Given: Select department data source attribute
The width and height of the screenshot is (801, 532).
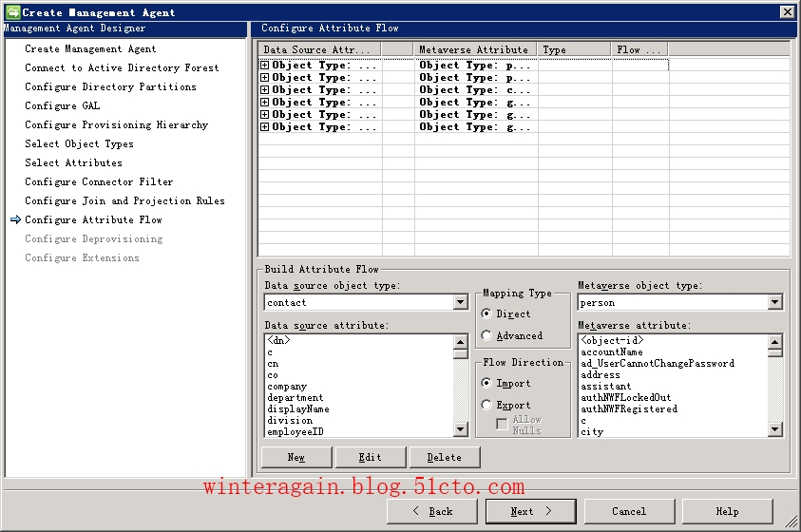Looking at the screenshot, I should (x=296, y=398).
